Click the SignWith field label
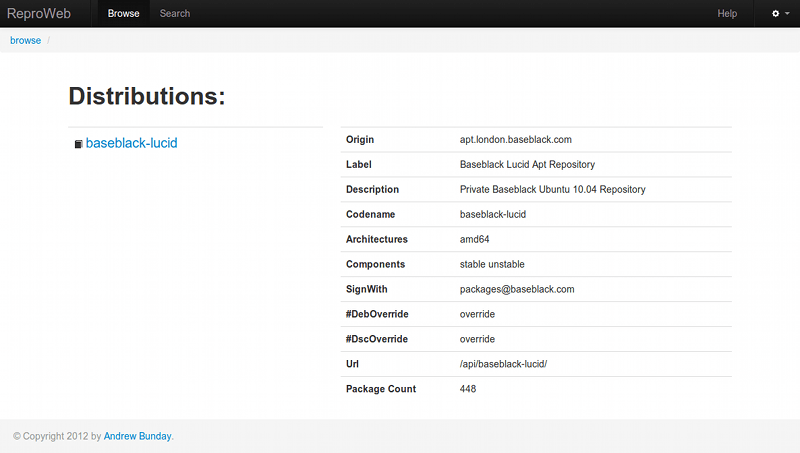This screenshot has width=800, height=453. [x=367, y=289]
